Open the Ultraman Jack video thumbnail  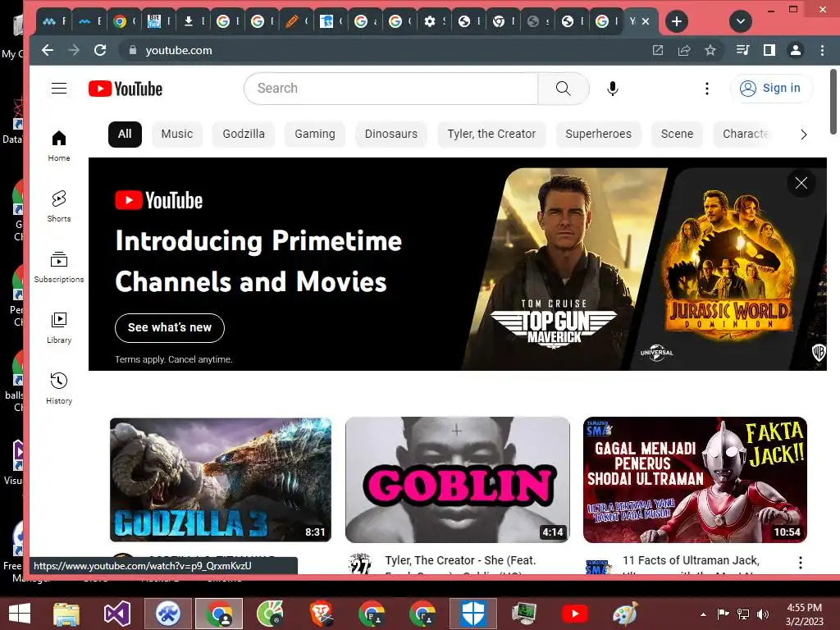tap(695, 480)
